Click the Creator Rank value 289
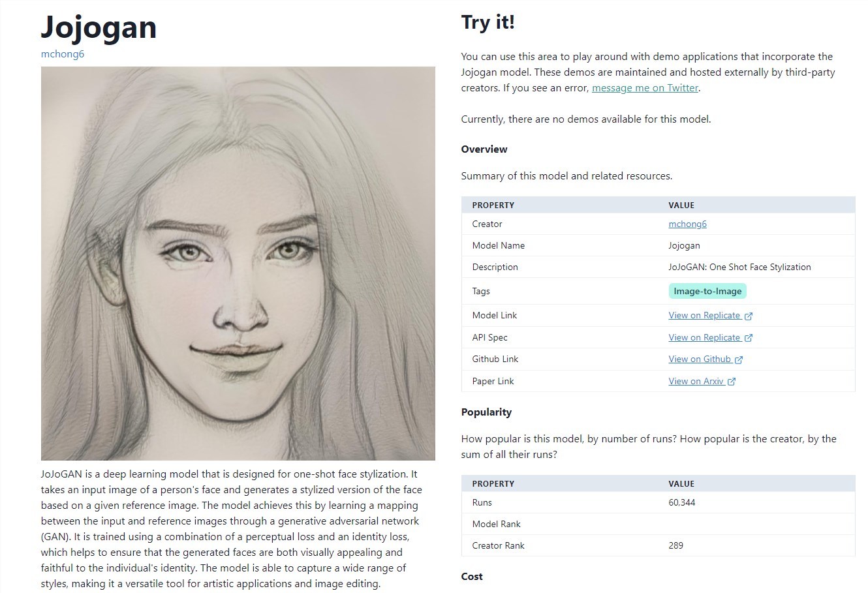The height and width of the screenshot is (593, 868). point(676,545)
